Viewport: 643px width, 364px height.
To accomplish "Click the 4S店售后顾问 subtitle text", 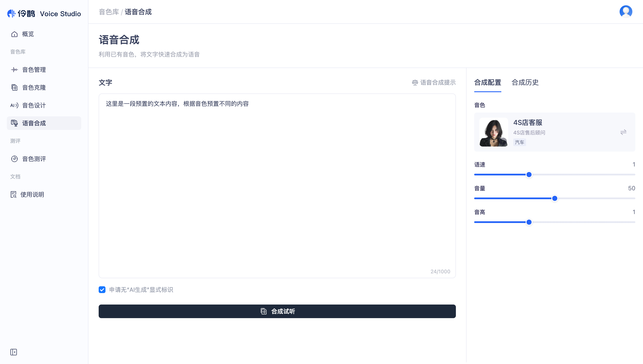I will click(x=529, y=133).
